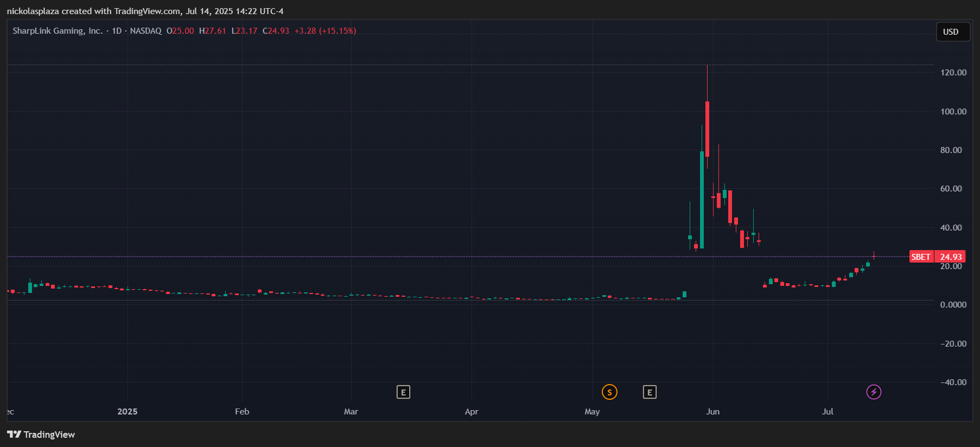
Task: Click the large green candle before the June peak
Action: tap(702, 200)
